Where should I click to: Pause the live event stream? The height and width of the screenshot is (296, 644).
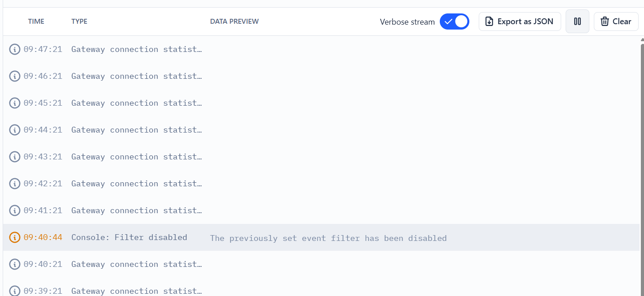pos(577,21)
